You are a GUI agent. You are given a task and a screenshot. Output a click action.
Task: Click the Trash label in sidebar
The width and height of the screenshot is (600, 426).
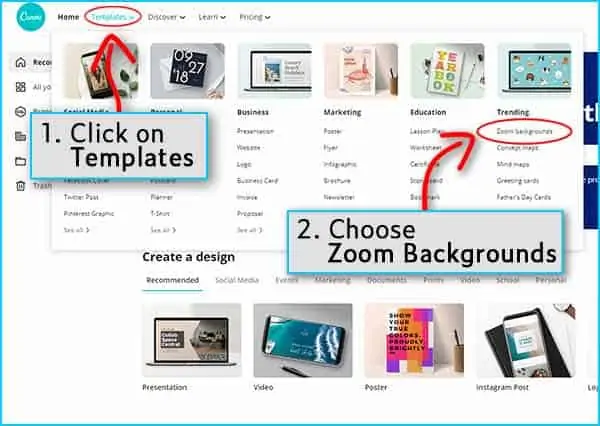click(42, 186)
